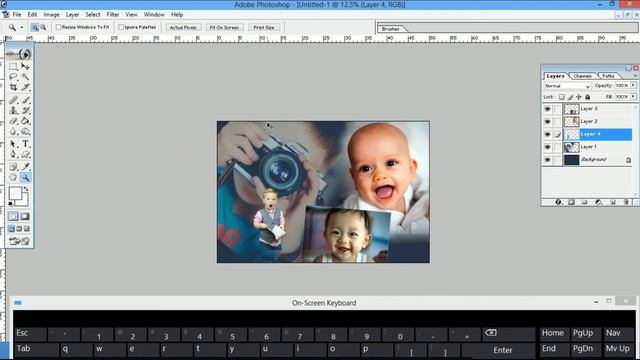Select the Paint Bucket tool
This screenshot has width=640, height=360.
[x=25, y=121]
